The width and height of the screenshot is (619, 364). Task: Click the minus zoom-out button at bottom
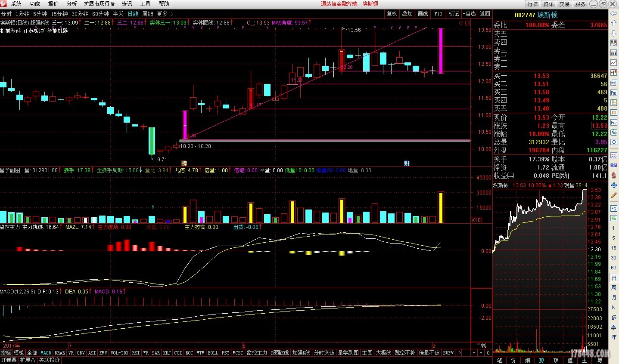(481, 353)
